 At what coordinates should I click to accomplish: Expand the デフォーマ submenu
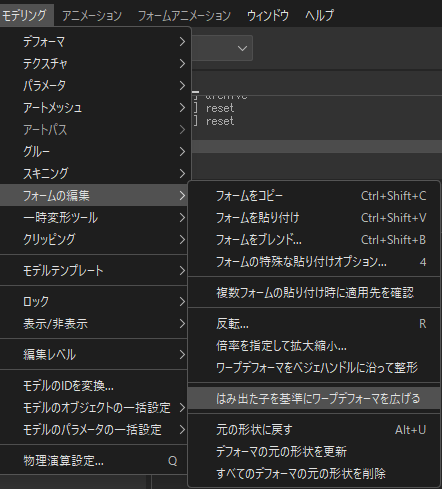(95, 42)
